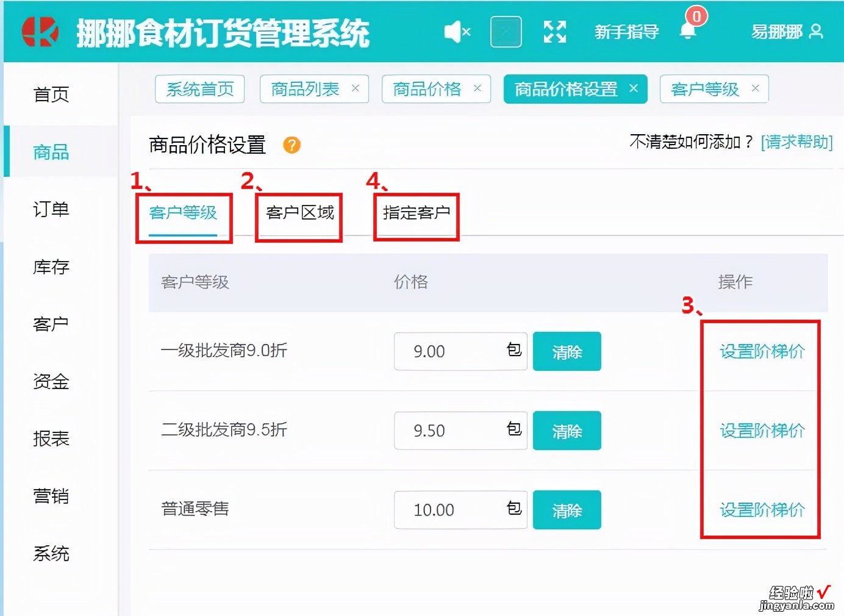
Task: Select the 客户区域 pricing sub-tab
Action: click(x=300, y=213)
